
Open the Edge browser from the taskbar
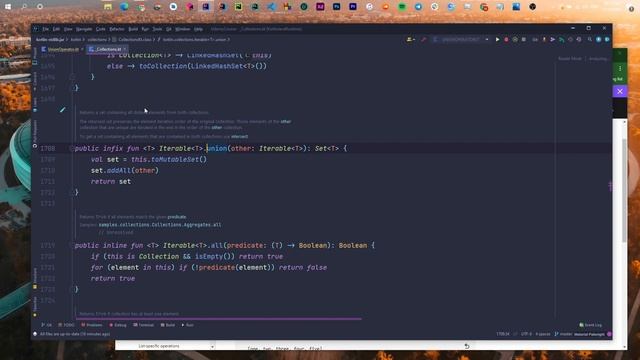tap(124, 7)
